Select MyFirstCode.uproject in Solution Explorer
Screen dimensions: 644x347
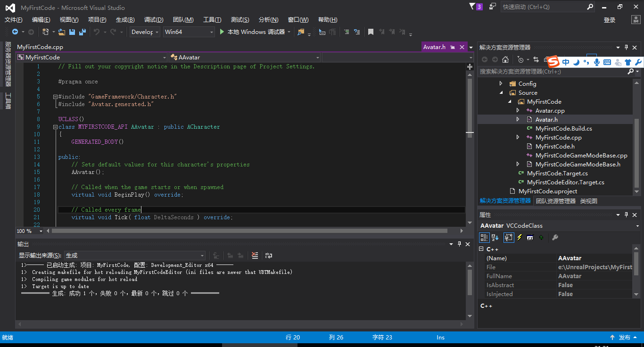[548, 191]
